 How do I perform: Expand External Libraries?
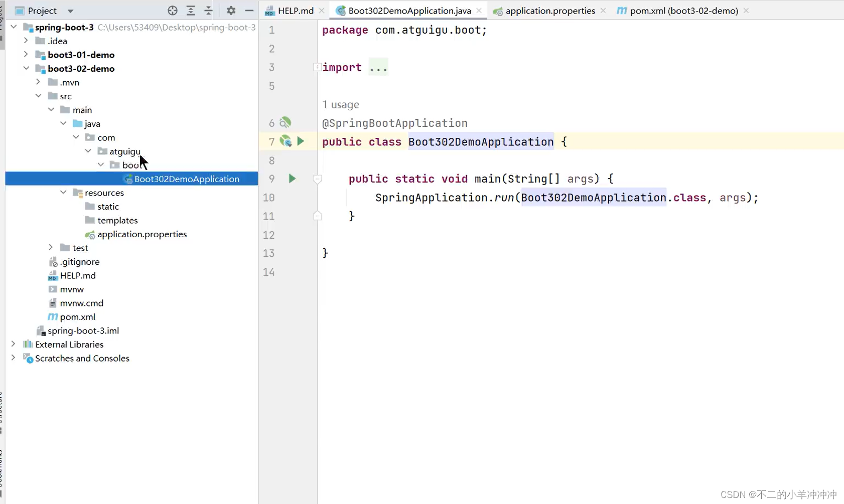13,344
